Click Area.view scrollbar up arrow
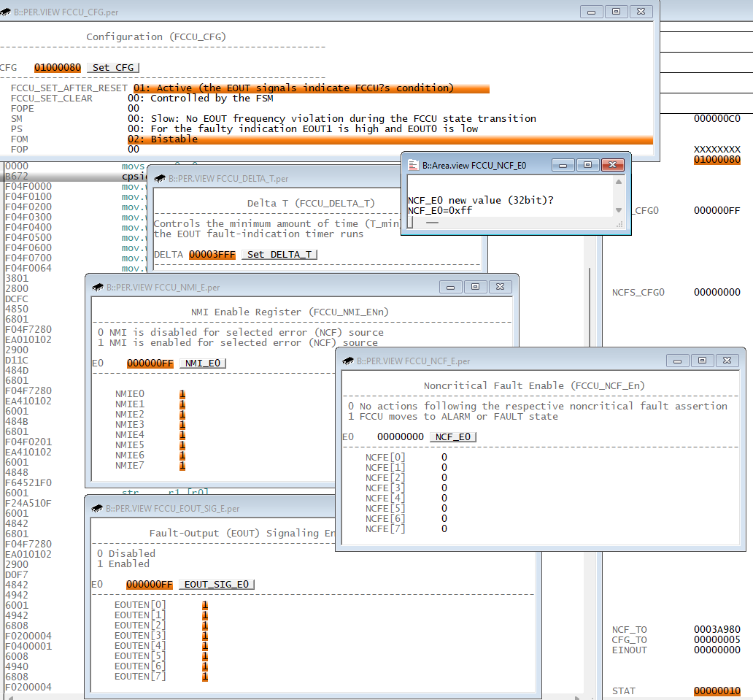Viewport: 753px width, 700px height. click(619, 182)
